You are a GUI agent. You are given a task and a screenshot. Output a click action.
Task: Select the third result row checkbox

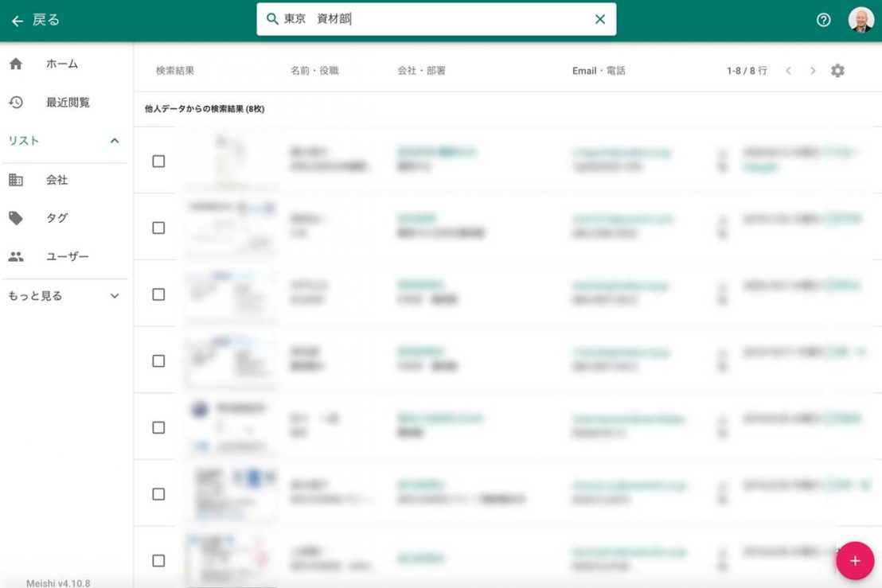pos(158,294)
